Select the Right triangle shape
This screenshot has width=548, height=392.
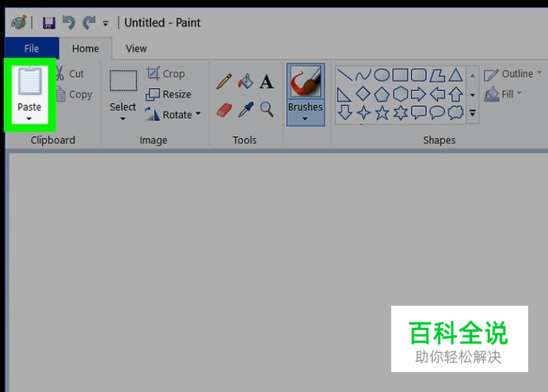pyautogui.click(x=344, y=94)
